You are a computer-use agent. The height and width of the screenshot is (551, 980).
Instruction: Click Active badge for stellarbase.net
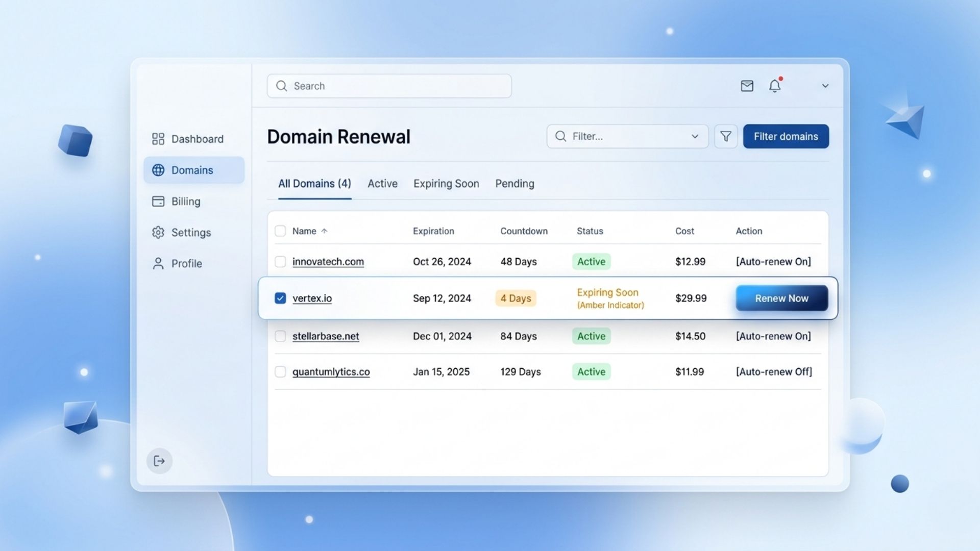coord(591,336)
